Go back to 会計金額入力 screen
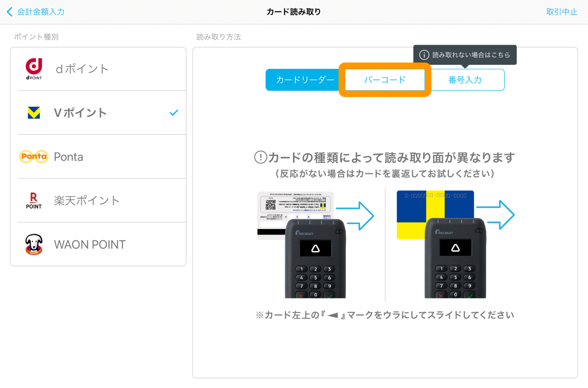 pos(35,12)
